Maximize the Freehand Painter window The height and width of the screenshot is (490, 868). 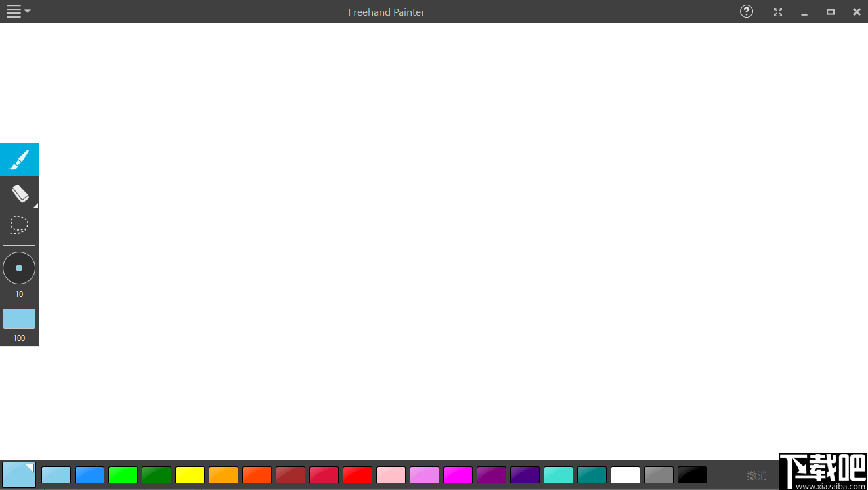[x=831, y=12]
